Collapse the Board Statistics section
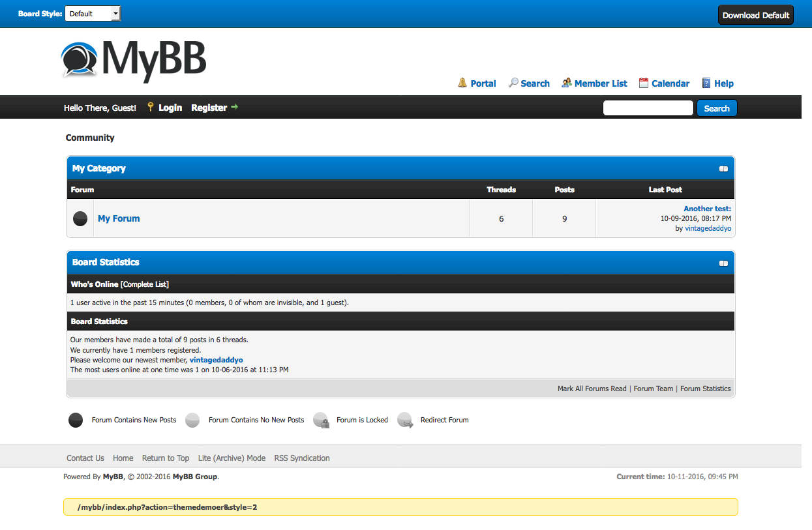This screenshot has width=812, height=530. (x=723, y=263)
